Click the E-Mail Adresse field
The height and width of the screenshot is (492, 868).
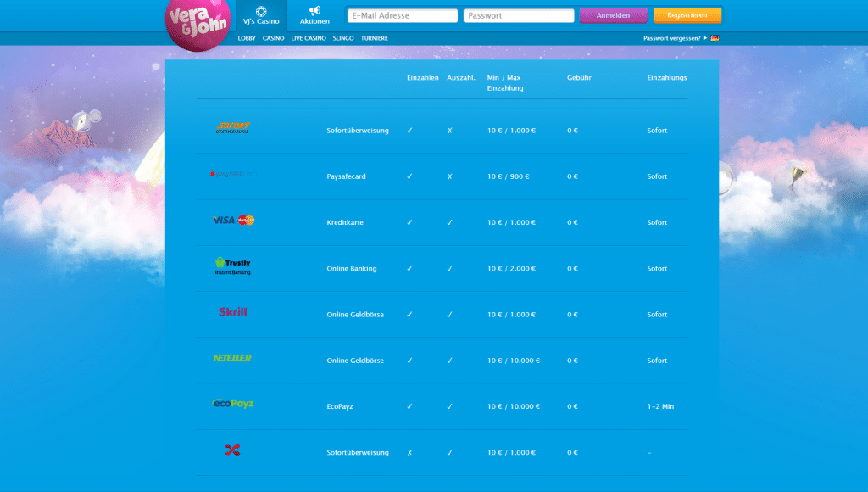click(x=403, y=15)
